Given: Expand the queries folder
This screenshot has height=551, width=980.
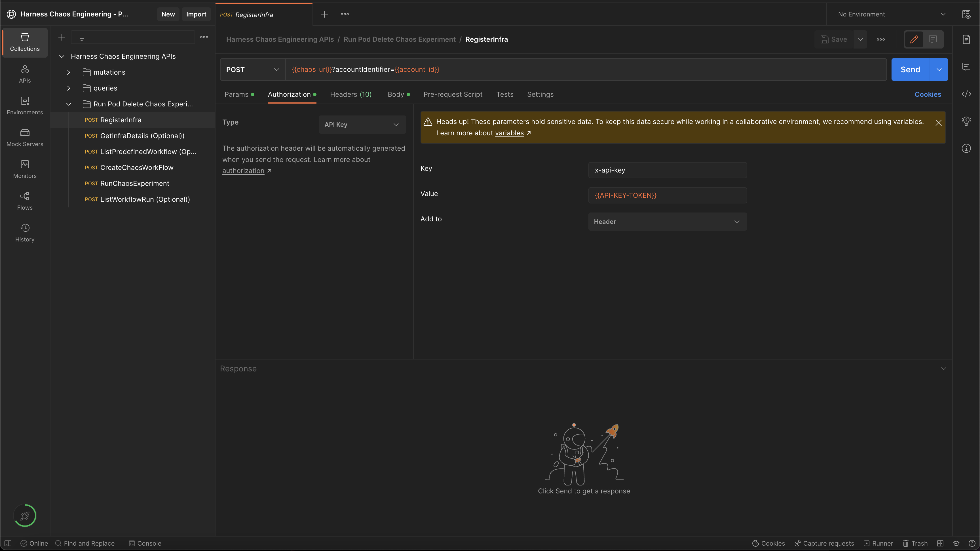Looking at the screenshot, I should [x=69, y=88].
